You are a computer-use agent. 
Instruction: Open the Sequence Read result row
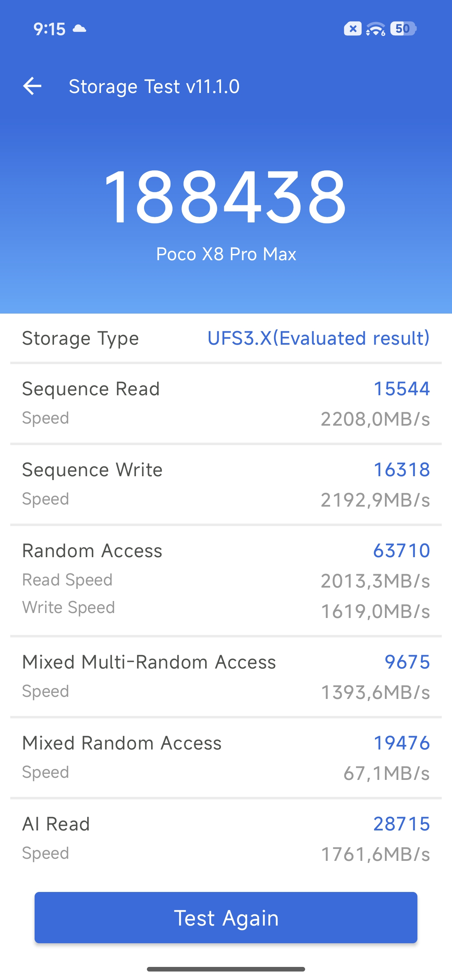coord(226,403)
